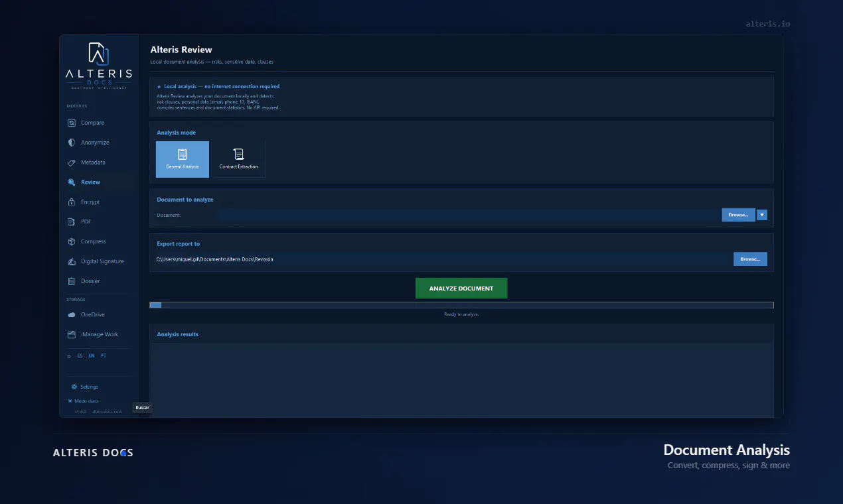
Task: Click the Alteris Docs sidebar logo
Action: 99,65
